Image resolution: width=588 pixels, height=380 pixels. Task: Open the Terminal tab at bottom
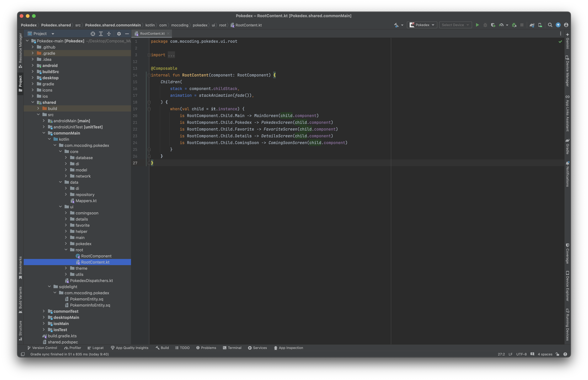tap(232, 348)
